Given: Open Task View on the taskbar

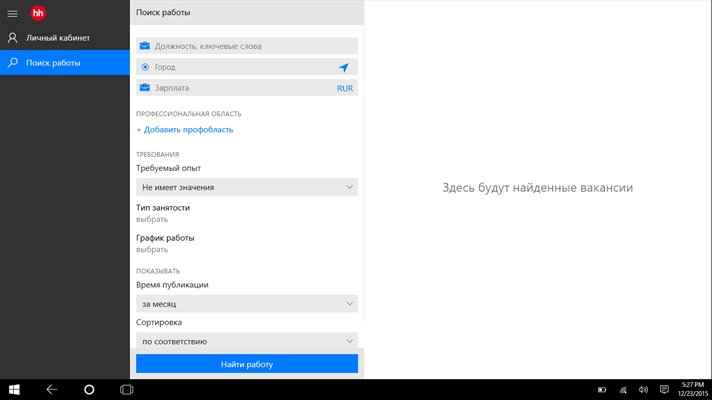Looking at the screenshot, I should tap(127, 388).
